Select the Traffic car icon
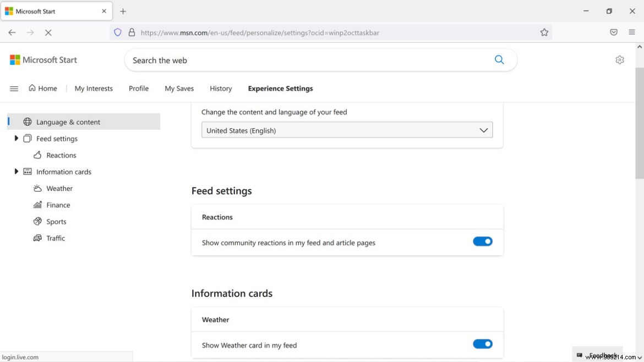Viewport: 644px width, 362px height. click(x=37, y=238)
